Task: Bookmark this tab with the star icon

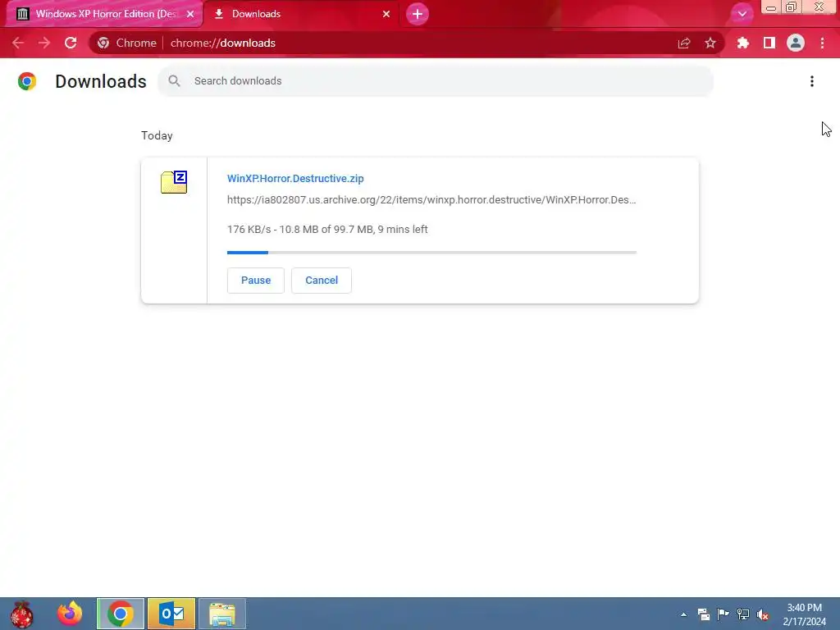Action: 710,43
